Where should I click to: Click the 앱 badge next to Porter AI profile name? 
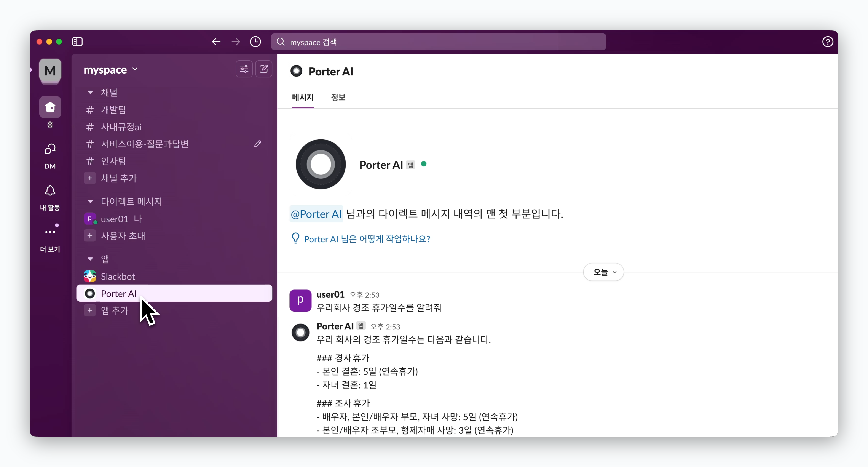410,165
